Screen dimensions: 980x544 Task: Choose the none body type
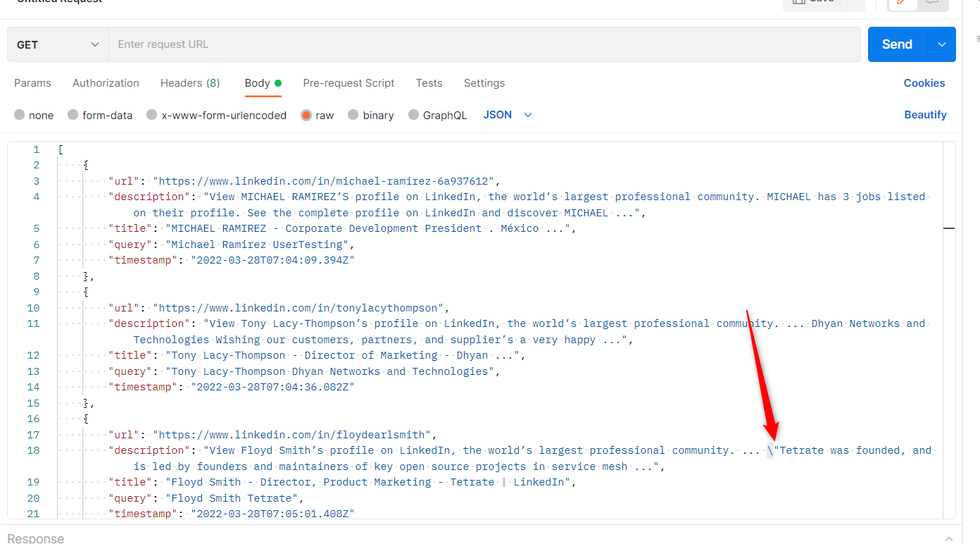coord(34,115)
